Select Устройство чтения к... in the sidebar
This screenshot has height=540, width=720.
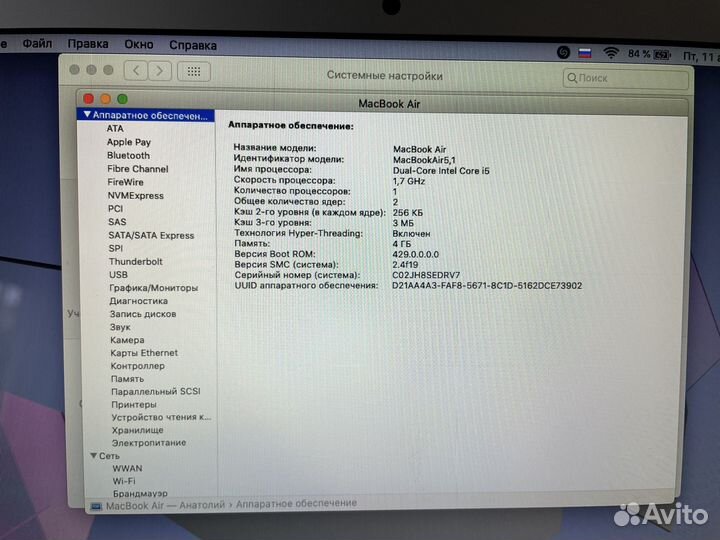tap(161, 417)
